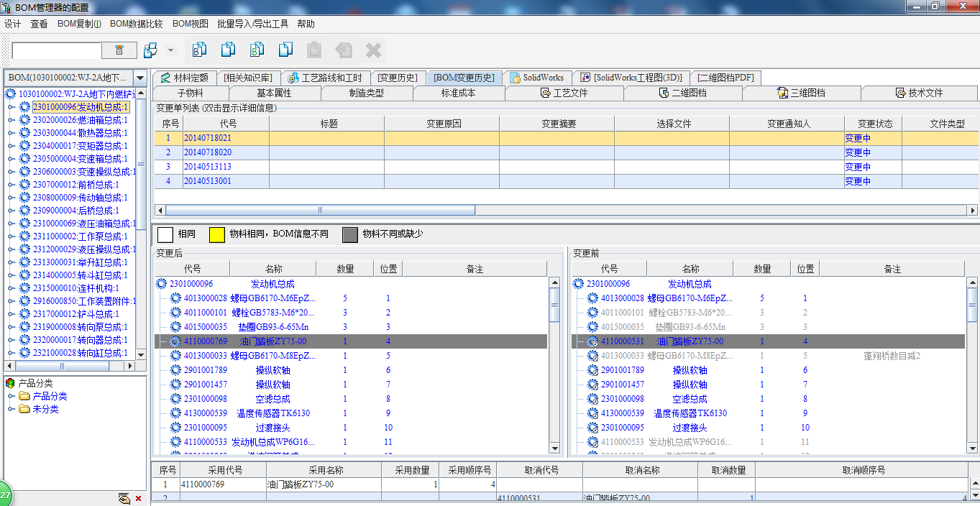Expand the 产品分类 folder in category tree
The height and width of the screenshot is (506, 980).
(11, 397)
